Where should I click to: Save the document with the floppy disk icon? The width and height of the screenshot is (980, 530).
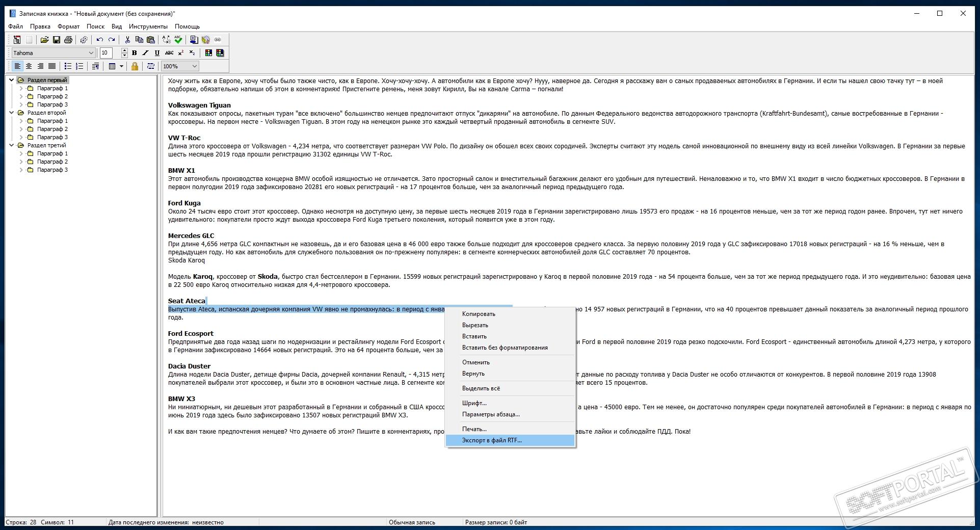tap(57, 39)
